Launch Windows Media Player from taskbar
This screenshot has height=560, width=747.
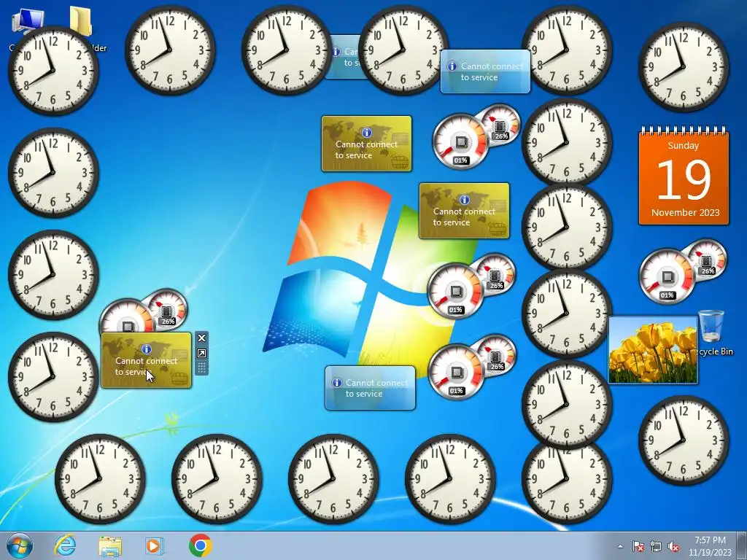coord(154,545)
